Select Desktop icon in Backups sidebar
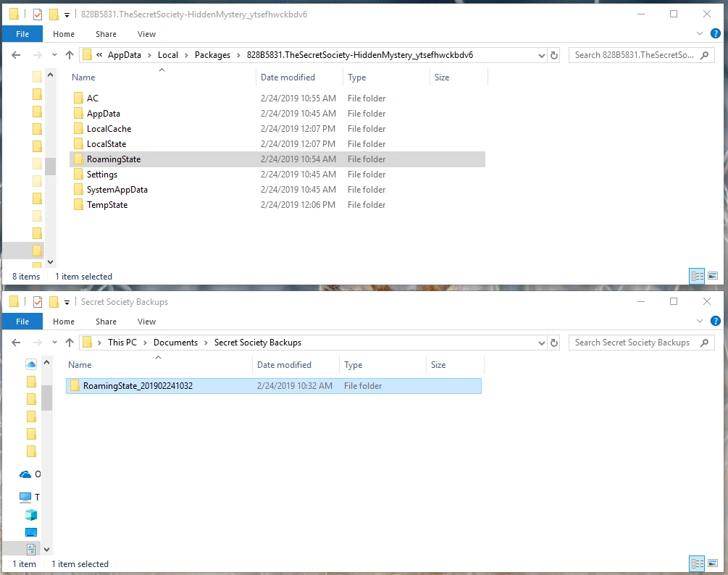728x575 pixels. [31, 532]
